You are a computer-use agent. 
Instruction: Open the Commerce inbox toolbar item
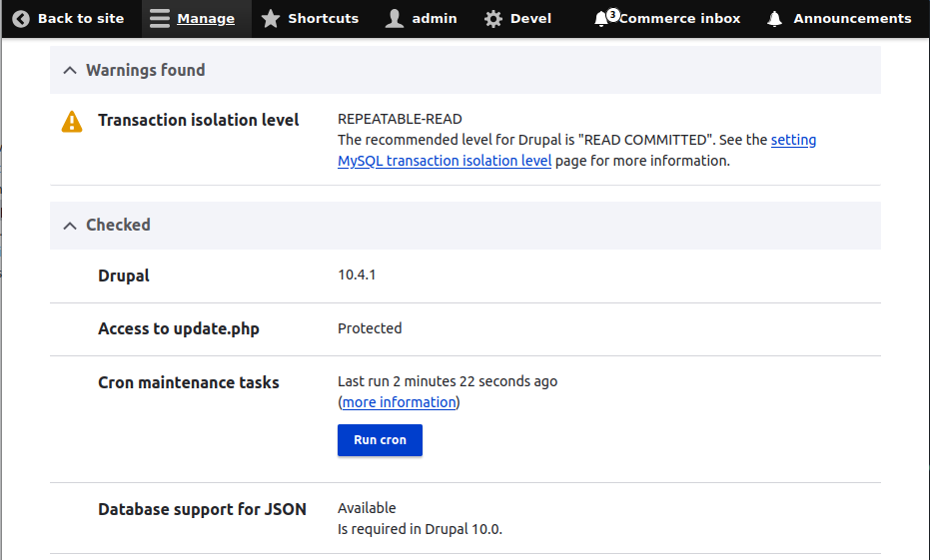(x=667, y=19)
